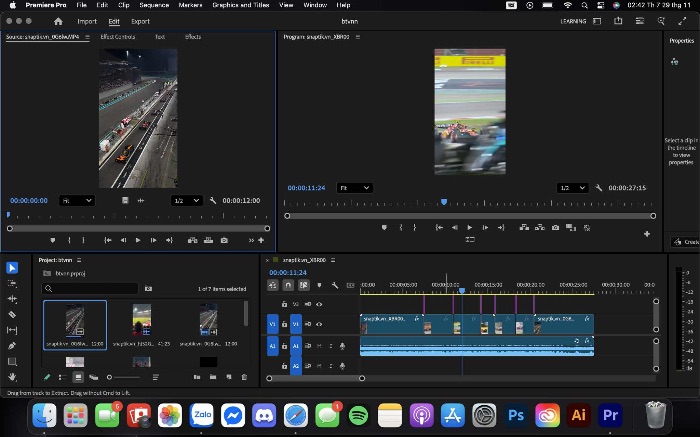
Task: Toggle snap in timeline
Action: click(288, 285)
